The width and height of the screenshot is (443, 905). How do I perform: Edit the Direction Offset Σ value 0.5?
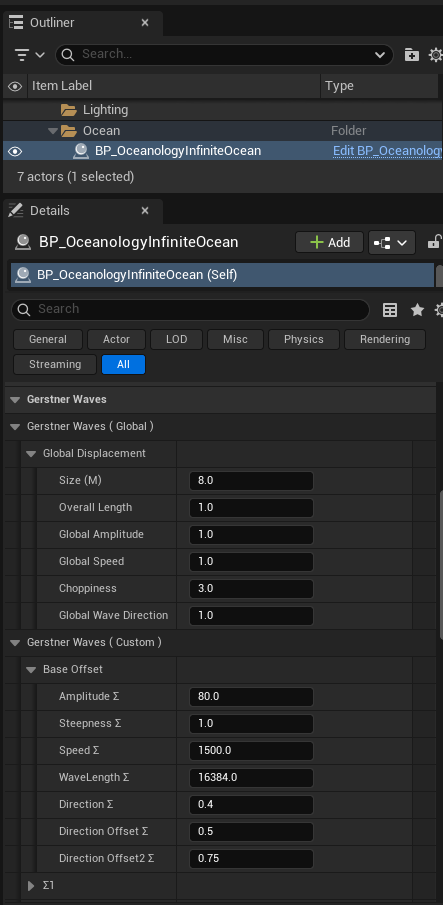[x=251, y=832]
